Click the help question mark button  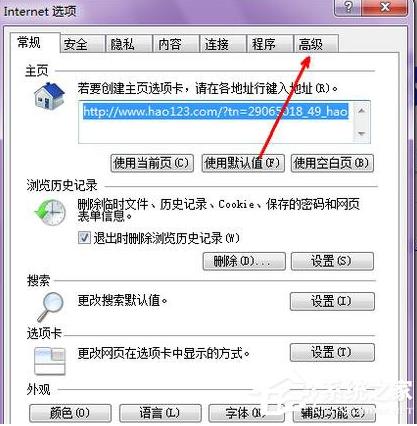point(348,7)
